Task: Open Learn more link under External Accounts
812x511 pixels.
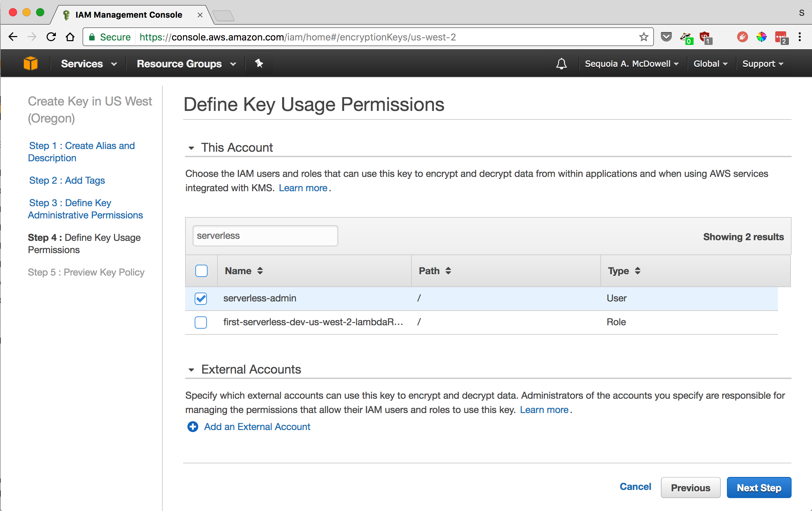Action: pos(544,410)
